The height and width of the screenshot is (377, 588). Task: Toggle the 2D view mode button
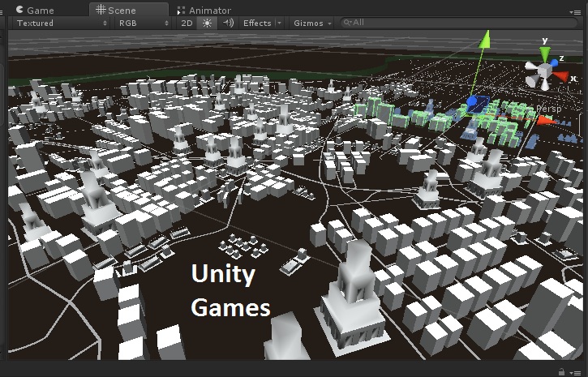[x=187, y=24]
